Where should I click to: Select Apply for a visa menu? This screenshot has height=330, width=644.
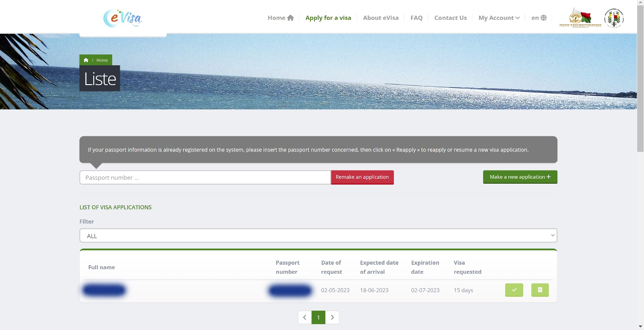tap(328, 18)
